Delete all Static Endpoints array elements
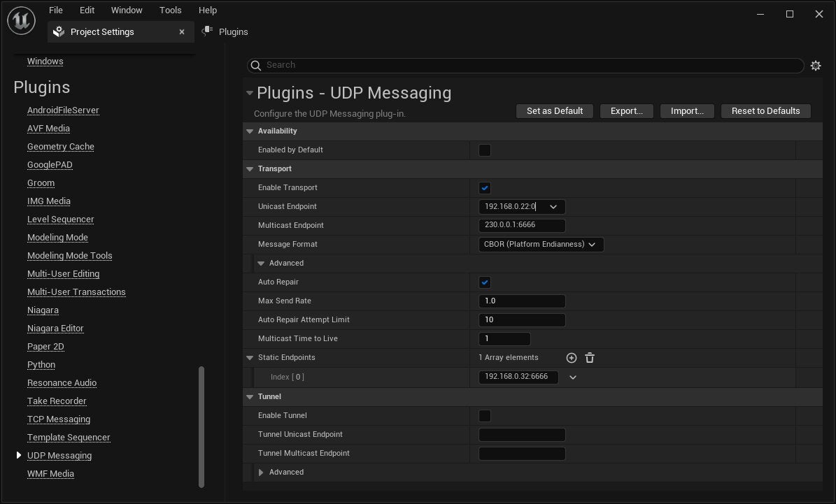The width and height of the screenshot is (836, 504). (x=590, y=357)
